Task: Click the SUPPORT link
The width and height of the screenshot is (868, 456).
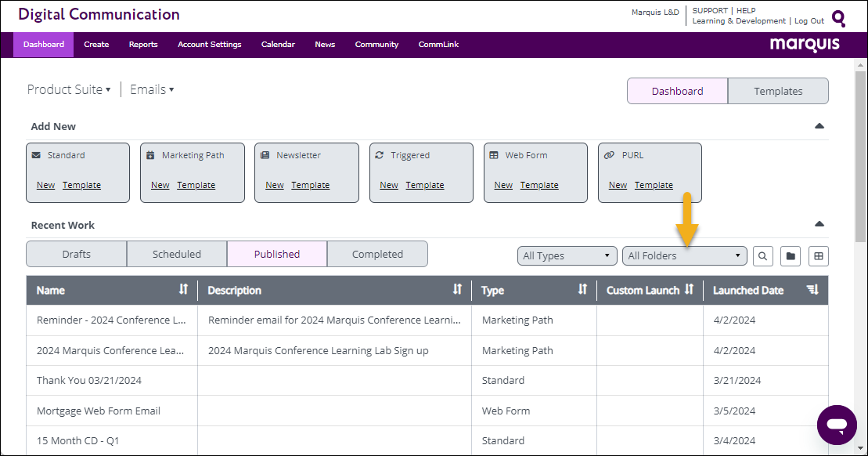Action: pyautogui.click(x=710, y=10)
